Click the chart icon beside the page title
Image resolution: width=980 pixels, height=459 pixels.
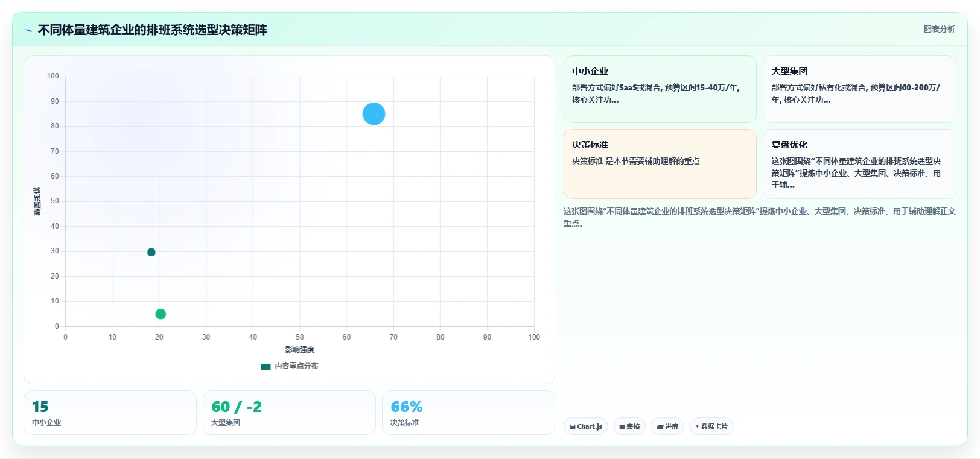pyautogui.click(x=28, y=30)
